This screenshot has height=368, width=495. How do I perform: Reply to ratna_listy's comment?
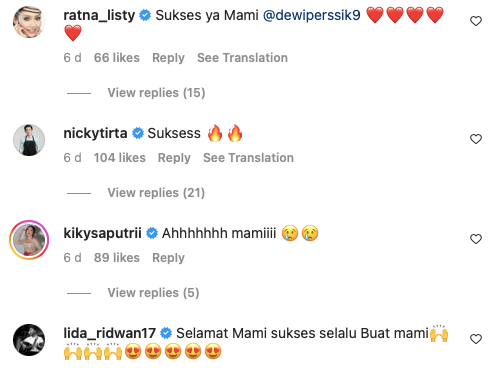click(x=168, y=58)
